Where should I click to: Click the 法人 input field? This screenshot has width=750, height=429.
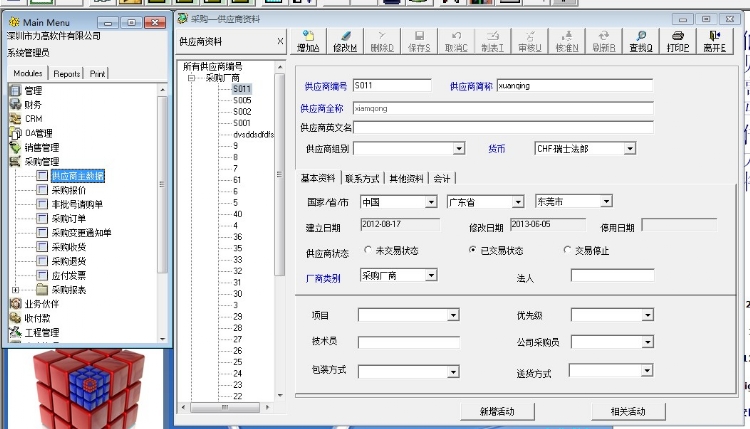point(612,275)
